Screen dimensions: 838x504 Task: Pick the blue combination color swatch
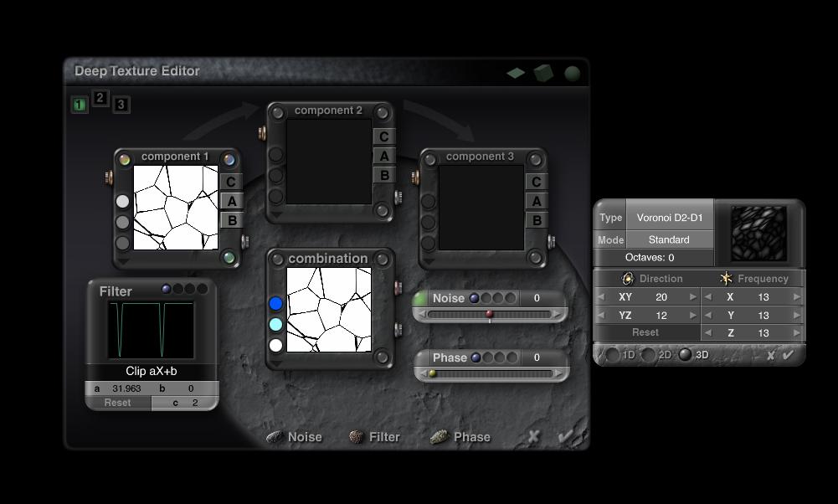point(275,304)
